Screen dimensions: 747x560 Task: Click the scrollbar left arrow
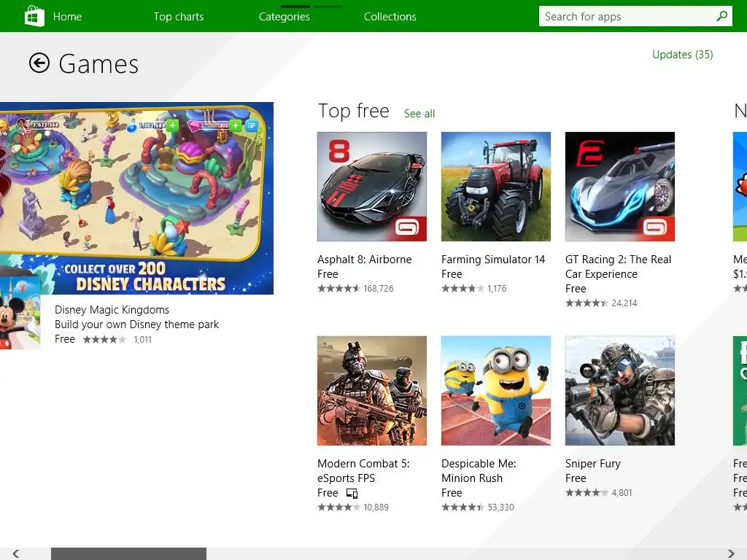coord(16,554)
